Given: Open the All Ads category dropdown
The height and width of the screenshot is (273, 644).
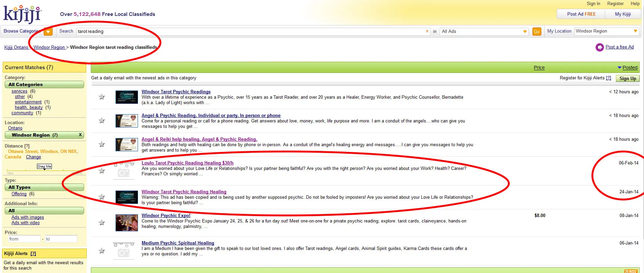Looking at the screenshot, I should point(484,31).
